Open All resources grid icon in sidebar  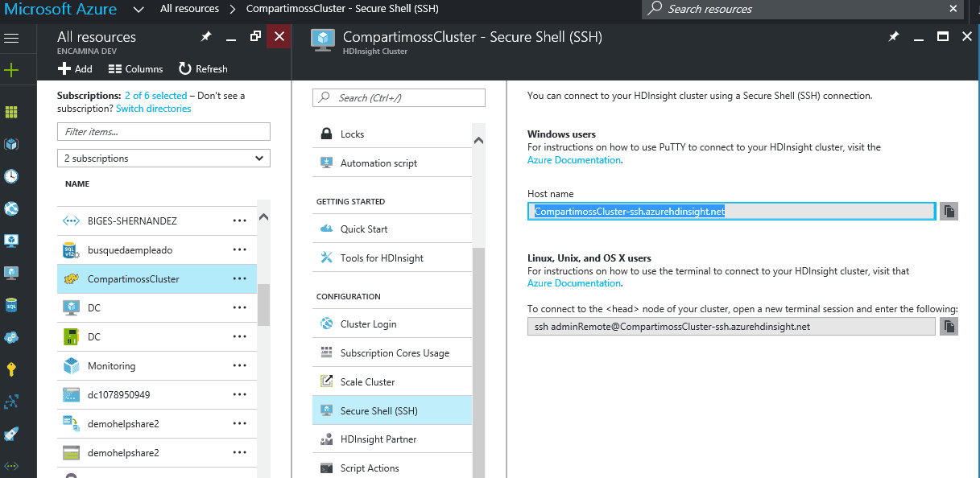tap(11, 112)
